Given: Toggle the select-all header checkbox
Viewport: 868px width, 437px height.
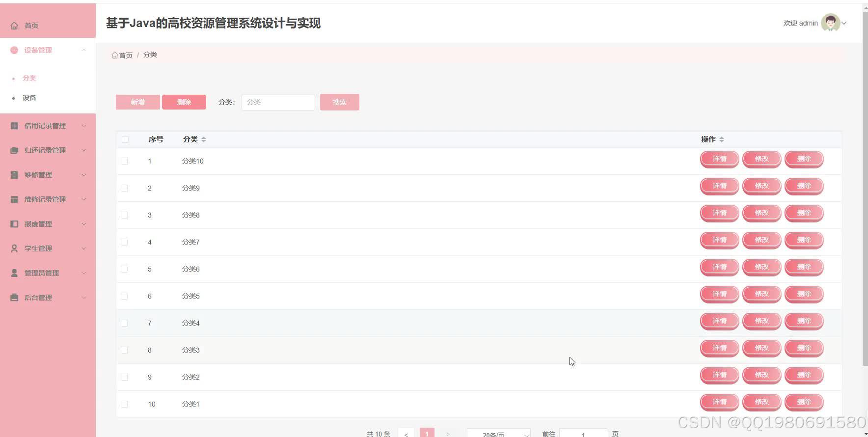Looking at the screenshot, I should tap(125, 139).
